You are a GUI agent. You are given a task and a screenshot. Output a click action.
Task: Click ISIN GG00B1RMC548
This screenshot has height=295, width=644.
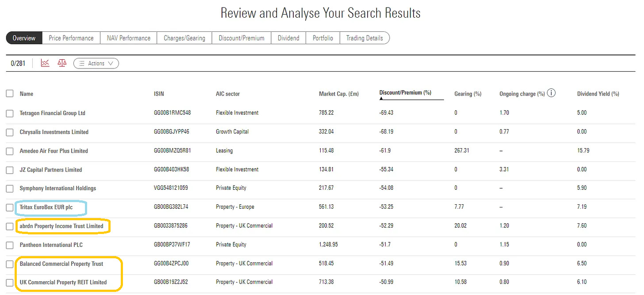172,113
